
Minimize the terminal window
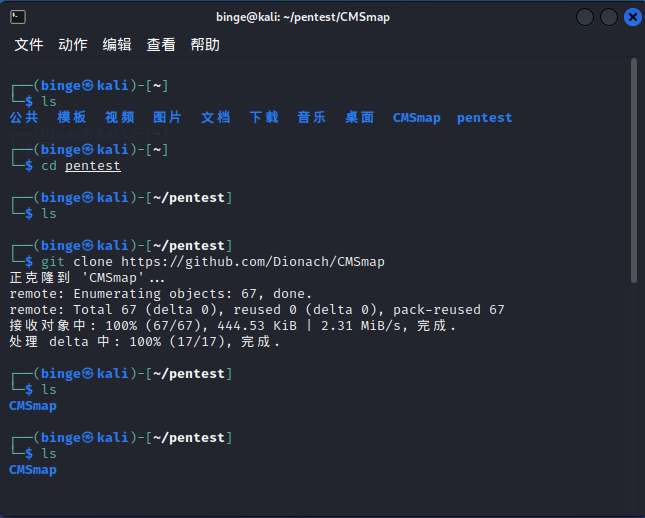click(x=585, y=17)
